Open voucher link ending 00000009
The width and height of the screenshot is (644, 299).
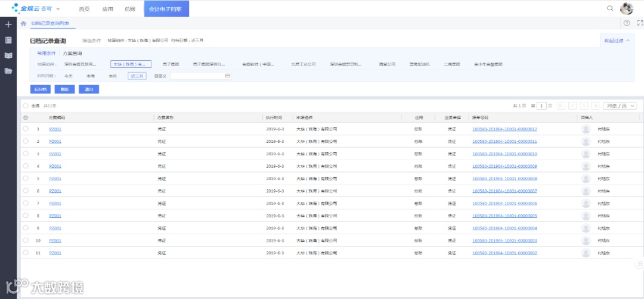pyautogui.click(x=505, y=166)
